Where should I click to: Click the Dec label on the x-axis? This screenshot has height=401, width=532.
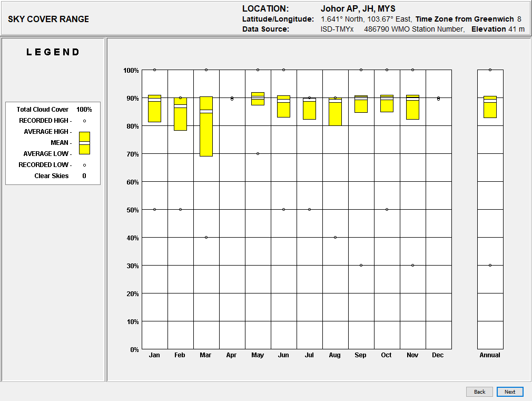tap(438, 355)
